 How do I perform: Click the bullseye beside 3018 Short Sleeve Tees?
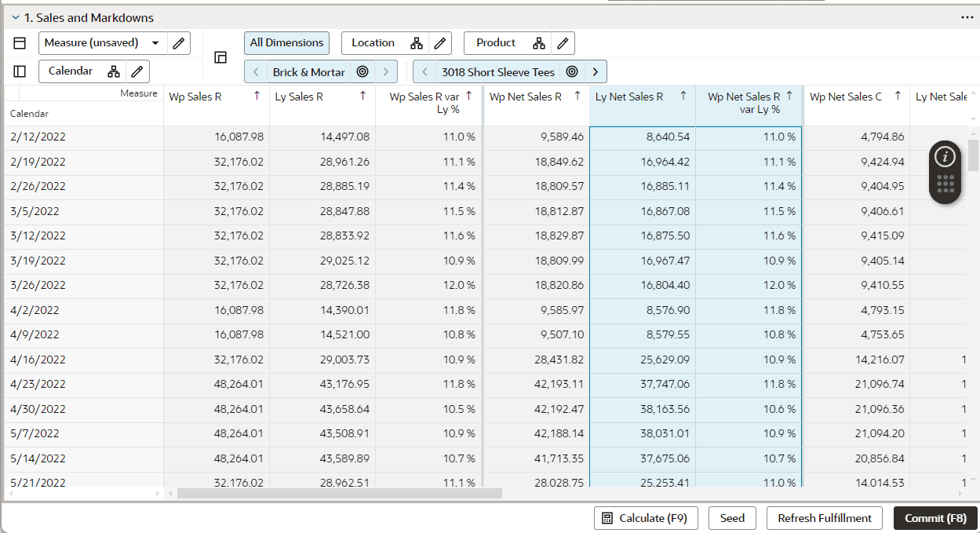pyautogui.click(x=572, y=71)
